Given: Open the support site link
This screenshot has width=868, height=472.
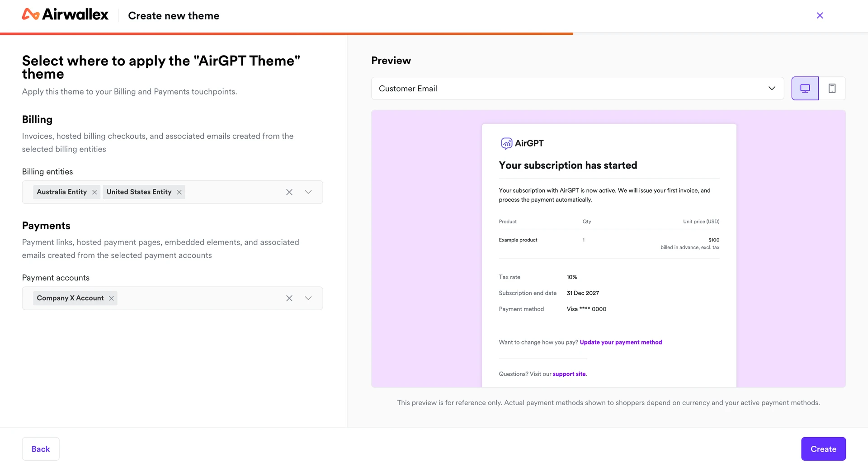Looking at the screenshot, I should (x=569, y=374).
